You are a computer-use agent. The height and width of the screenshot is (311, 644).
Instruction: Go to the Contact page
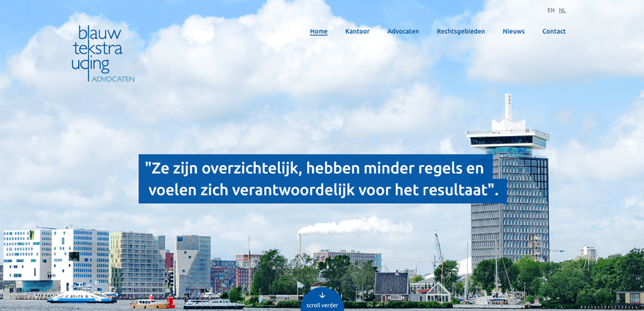(553, 31)
